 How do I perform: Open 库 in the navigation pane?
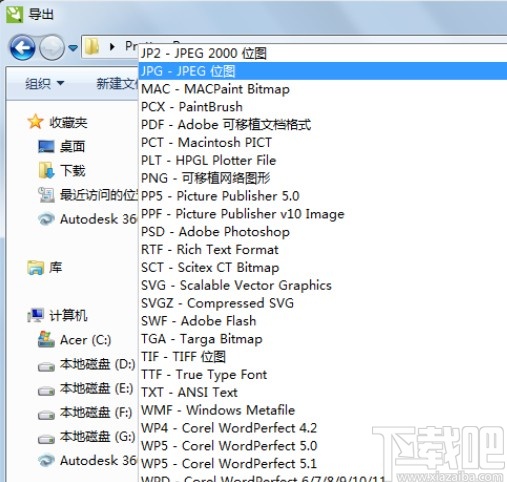pos(56,267)
